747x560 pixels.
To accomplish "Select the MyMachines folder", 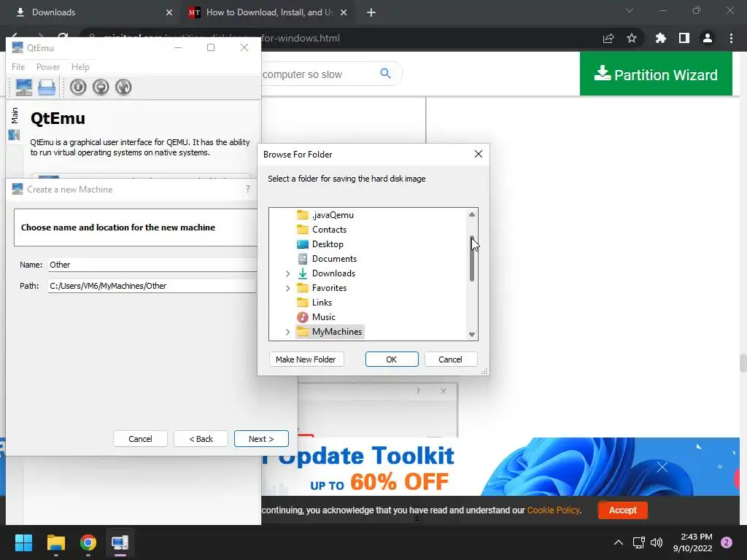I will [330, 332].
